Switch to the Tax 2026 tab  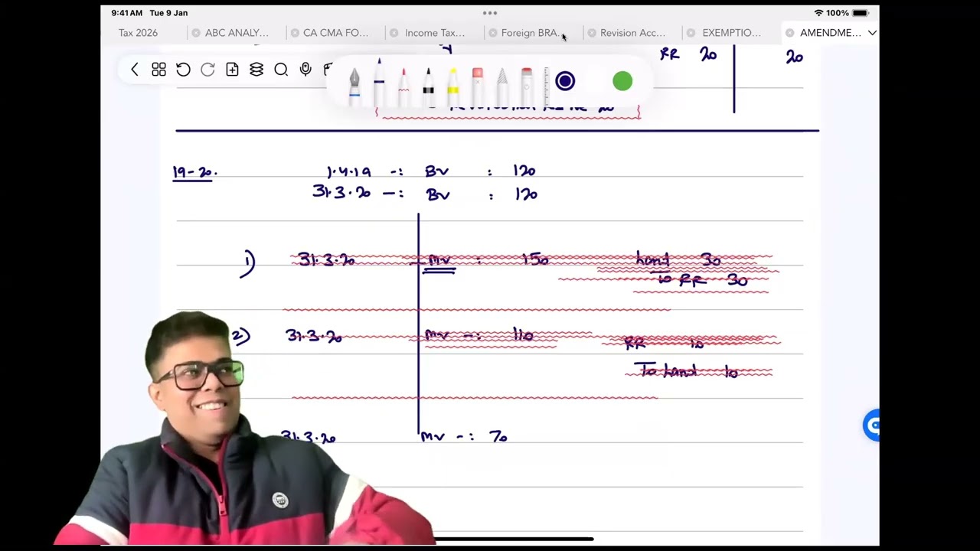coord(138,33)
